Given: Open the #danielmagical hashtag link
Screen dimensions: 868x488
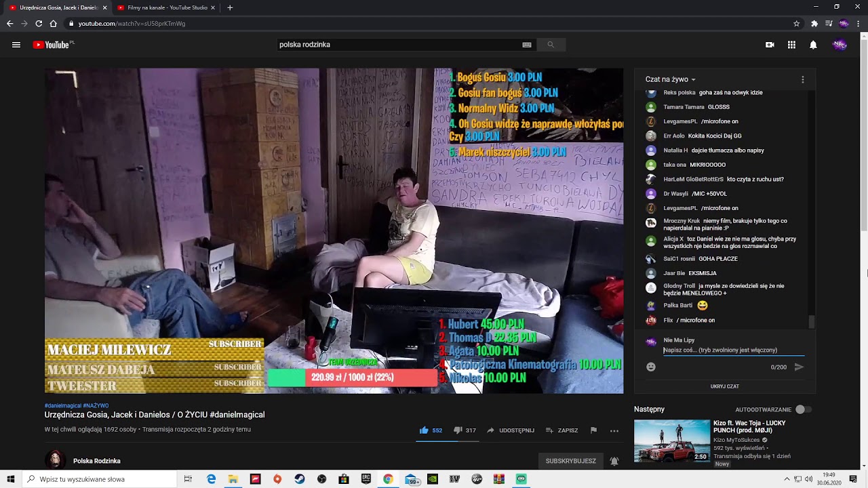Looking at the screenshot, I should point(63,405).
